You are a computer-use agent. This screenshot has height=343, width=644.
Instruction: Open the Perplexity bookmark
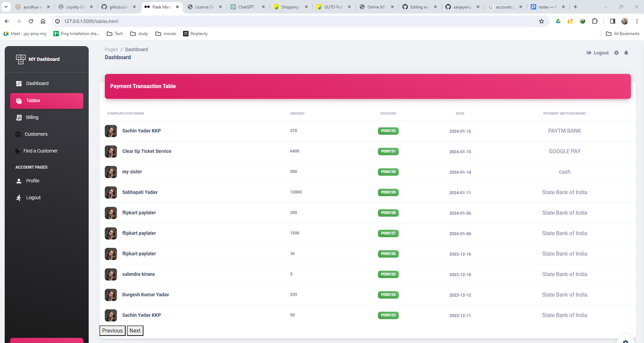(195, 34)
